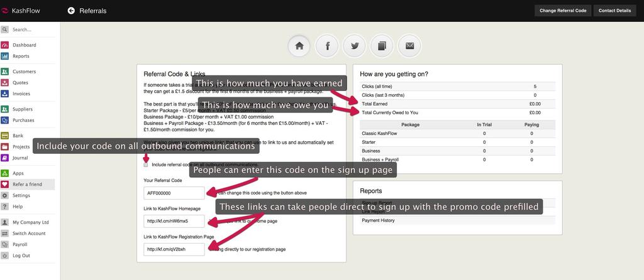This screenshot has width=644, height=280.
Task: Click the Twitter share icon
Action: [x=355, y=46]
